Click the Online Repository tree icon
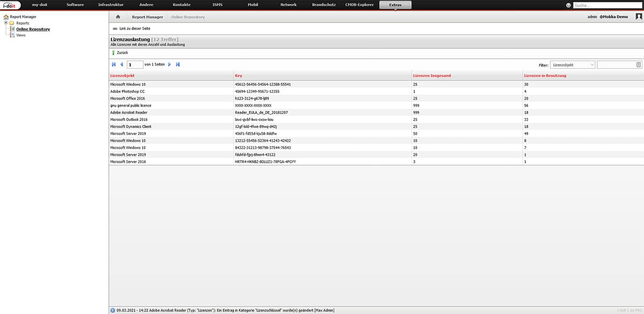This screenshot has height=314, width=644. (12, 29)
